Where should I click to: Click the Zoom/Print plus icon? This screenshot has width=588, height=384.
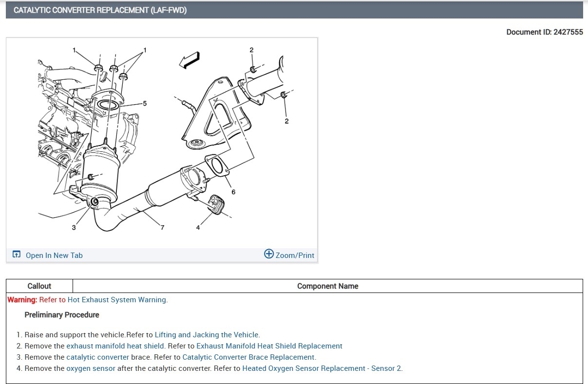268,254
